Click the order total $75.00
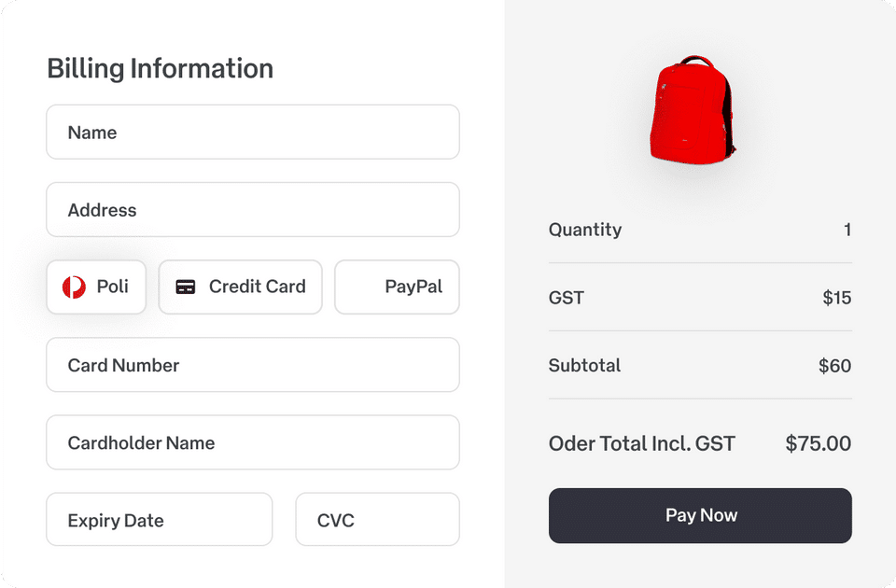The image size is (896, 588). tap(818, 443)
